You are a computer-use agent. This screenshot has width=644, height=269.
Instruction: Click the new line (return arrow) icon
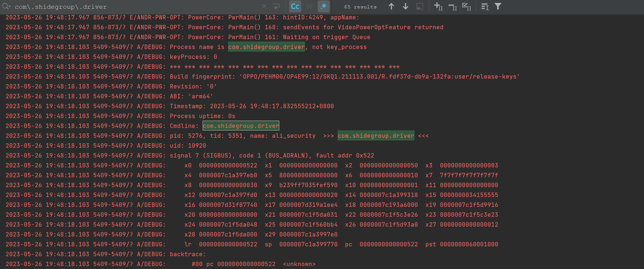point(276,7)
